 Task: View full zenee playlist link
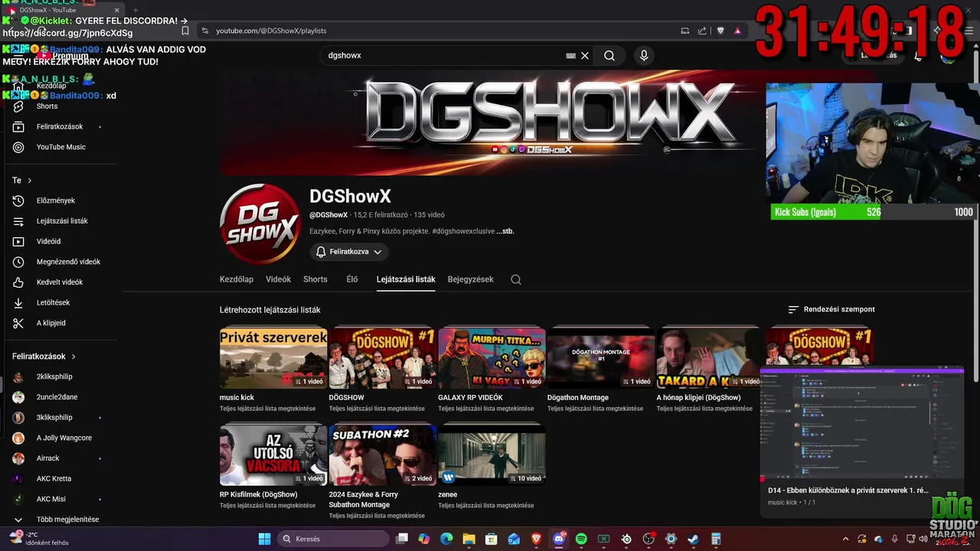[486, 506]
